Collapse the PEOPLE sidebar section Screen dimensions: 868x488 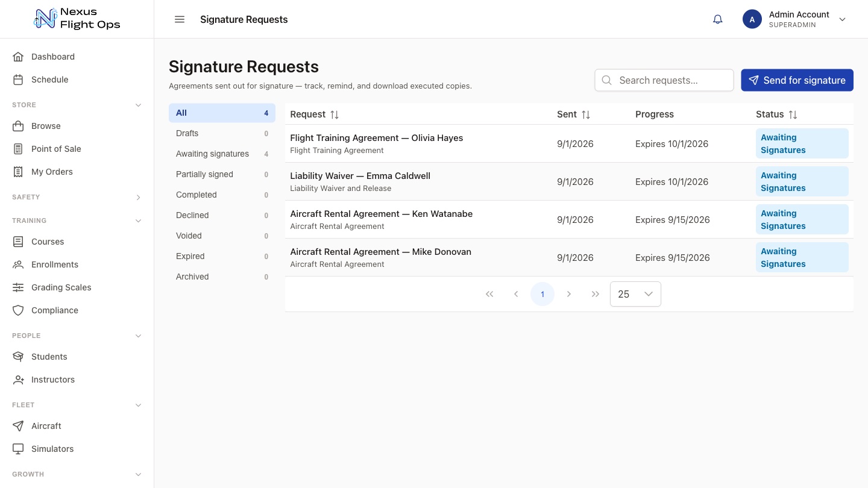138,336
